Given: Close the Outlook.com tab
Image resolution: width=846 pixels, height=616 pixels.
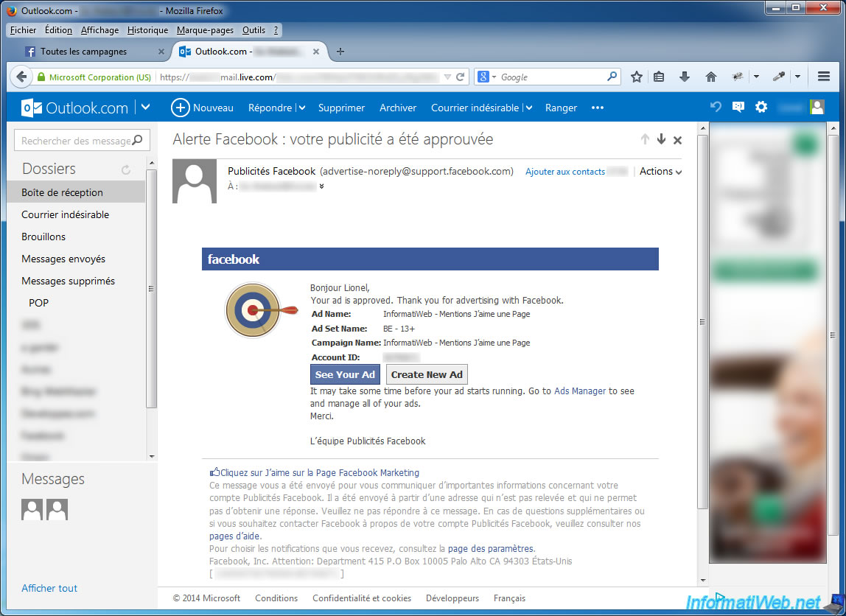Looking at the screenshot, I should 316,52.
